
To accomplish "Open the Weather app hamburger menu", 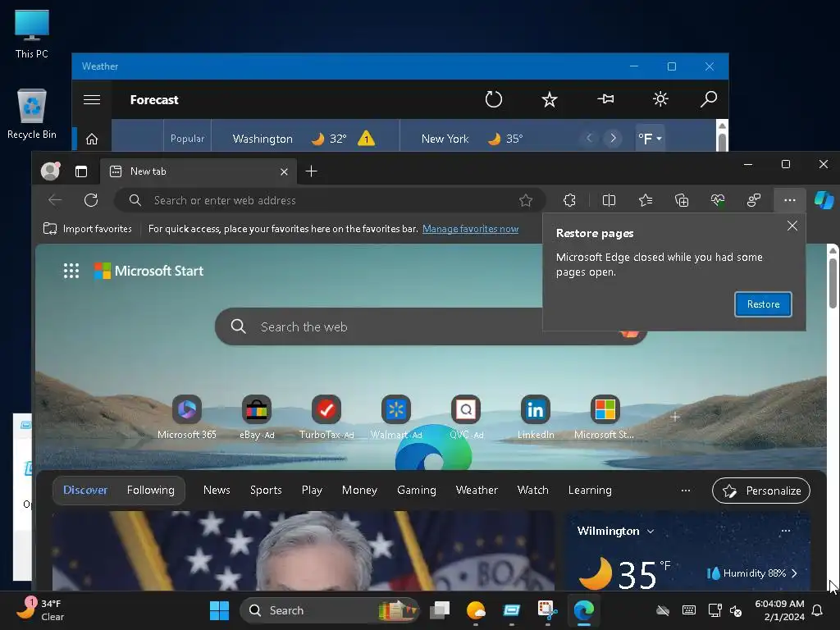I will click(x=92, y=99).
